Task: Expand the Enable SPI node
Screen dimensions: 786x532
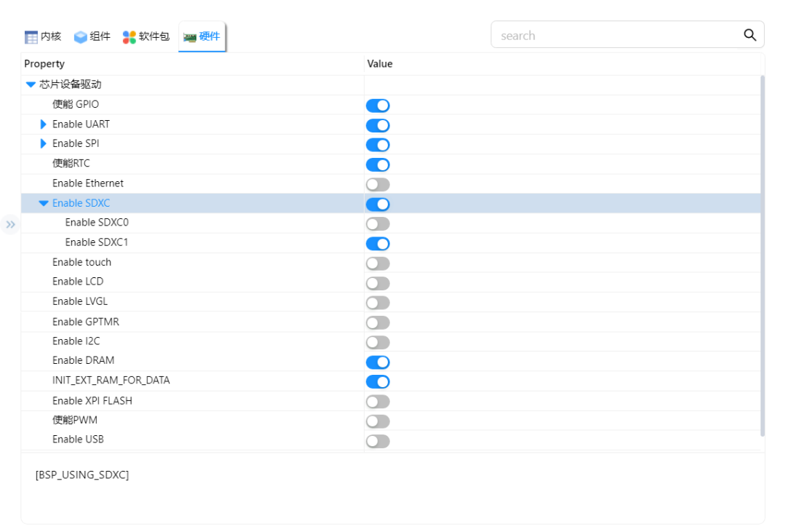Action: point(43,143)
